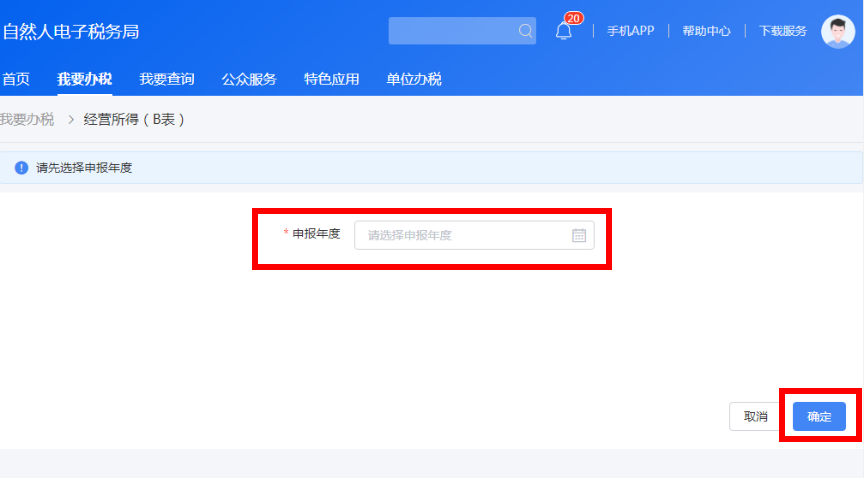Click the 取消 button

coord(755,416)
